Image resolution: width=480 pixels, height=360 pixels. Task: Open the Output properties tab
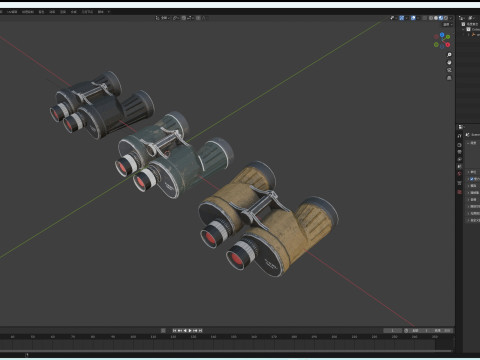(x=460, y=152)
